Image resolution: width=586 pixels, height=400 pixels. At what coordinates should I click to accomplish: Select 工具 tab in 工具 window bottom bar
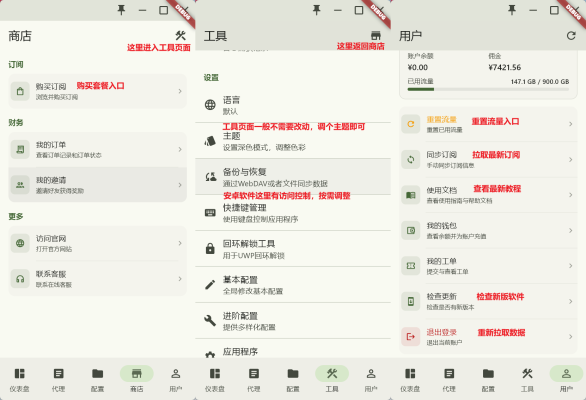pos(332,379)
